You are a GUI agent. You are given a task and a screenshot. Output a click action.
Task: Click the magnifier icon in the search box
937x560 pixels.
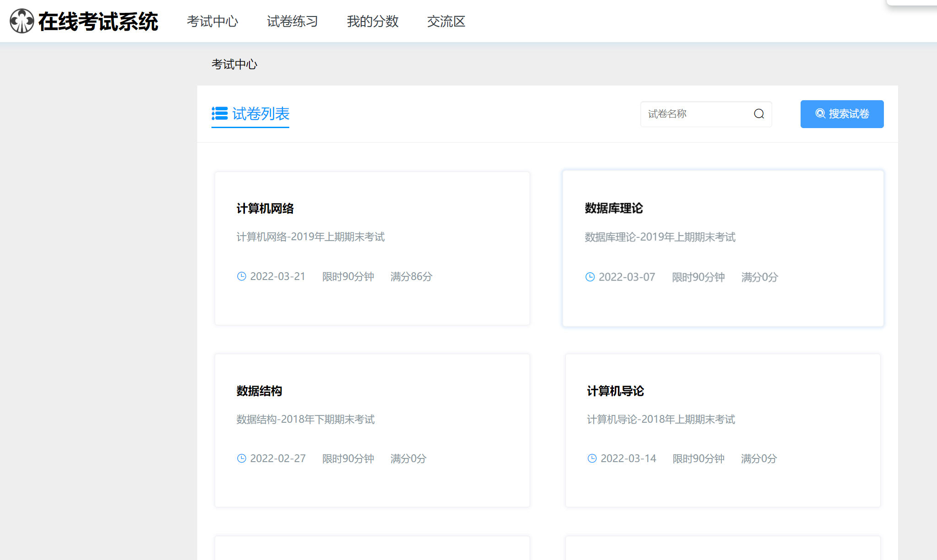759,114
